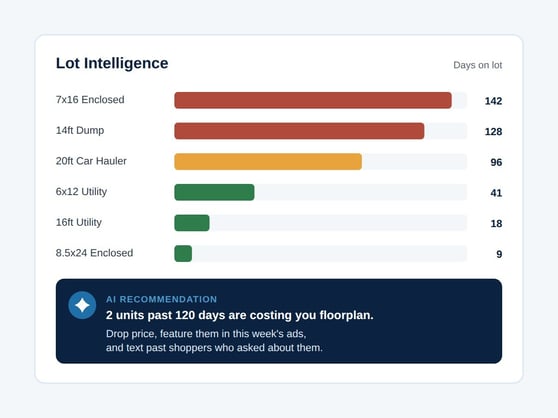Click the "Days on lot" label
558x418 pixels.
(478, 65)
